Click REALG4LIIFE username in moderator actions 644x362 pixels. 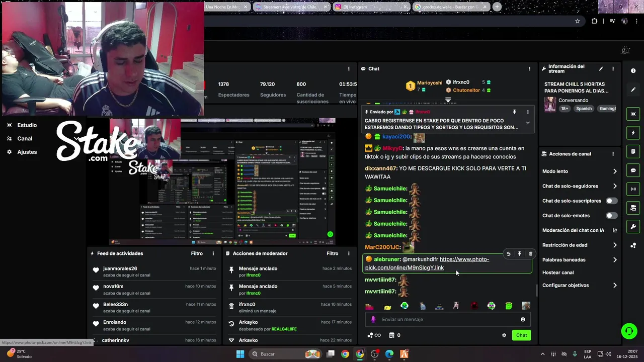284,329
